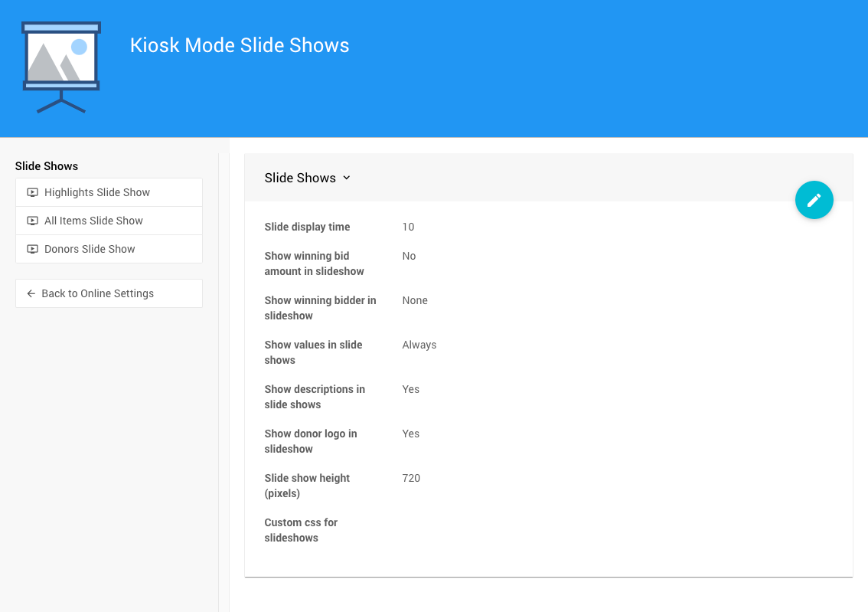868x612 pixels.
Task: Click the Kiosk Mode Slide Shows heading
Action: coord(240,45)
